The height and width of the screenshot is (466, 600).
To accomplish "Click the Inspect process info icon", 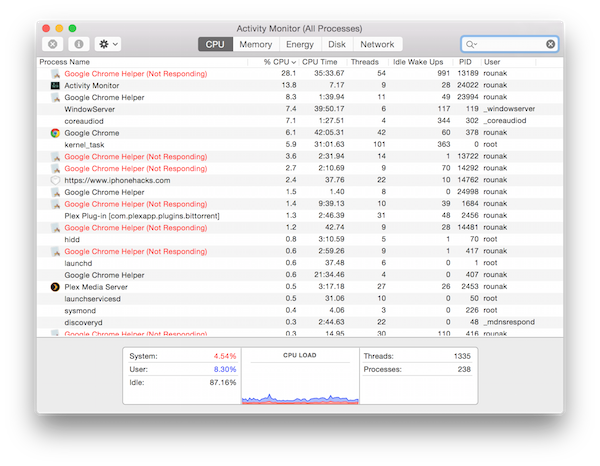I will [x=78, y=45].
